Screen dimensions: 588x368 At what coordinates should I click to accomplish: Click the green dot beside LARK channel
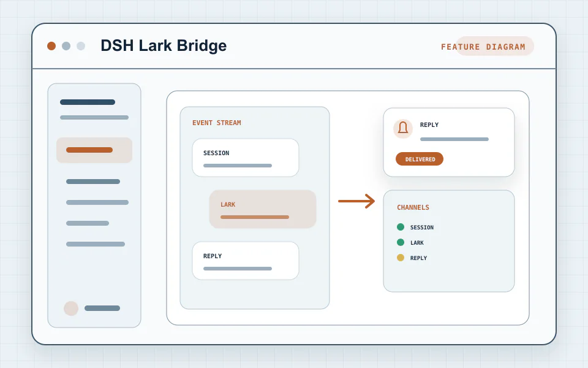pyautogui.click(x=401, y=242)
